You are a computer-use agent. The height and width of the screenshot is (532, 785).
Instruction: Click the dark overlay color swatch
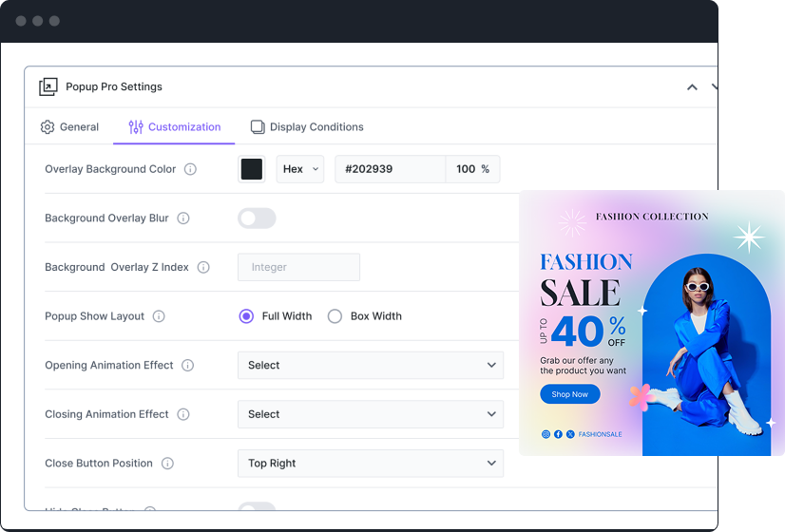tap(252, 169)
